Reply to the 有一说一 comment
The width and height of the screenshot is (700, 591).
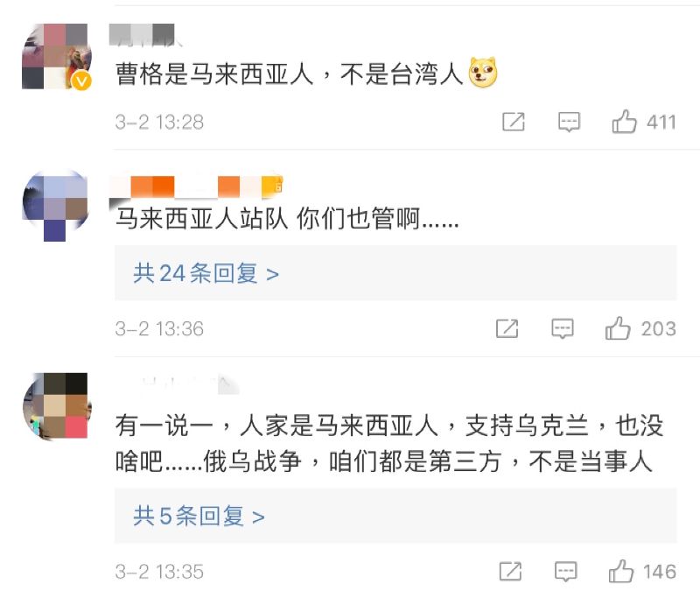click(x=565, y=572)
